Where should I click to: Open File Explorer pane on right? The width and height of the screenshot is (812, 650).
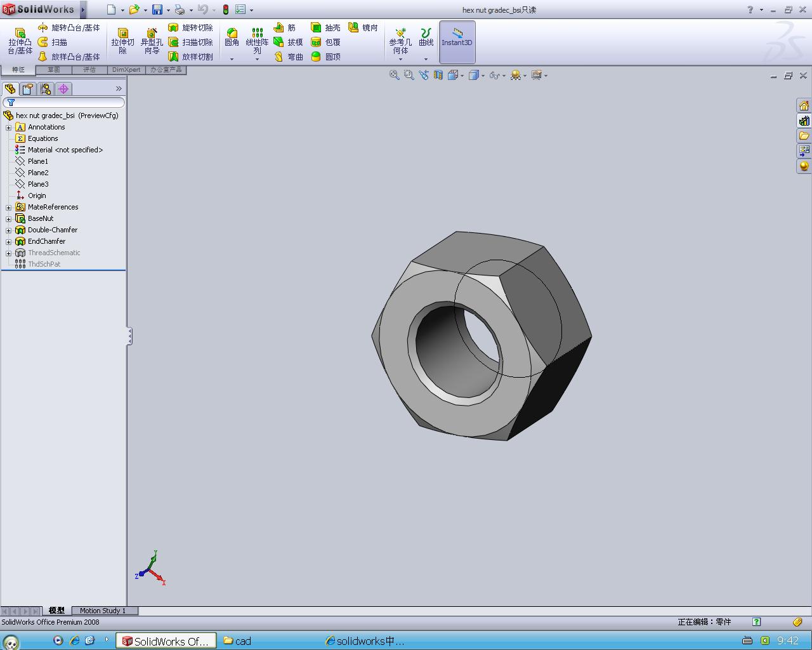pos(804,136)
